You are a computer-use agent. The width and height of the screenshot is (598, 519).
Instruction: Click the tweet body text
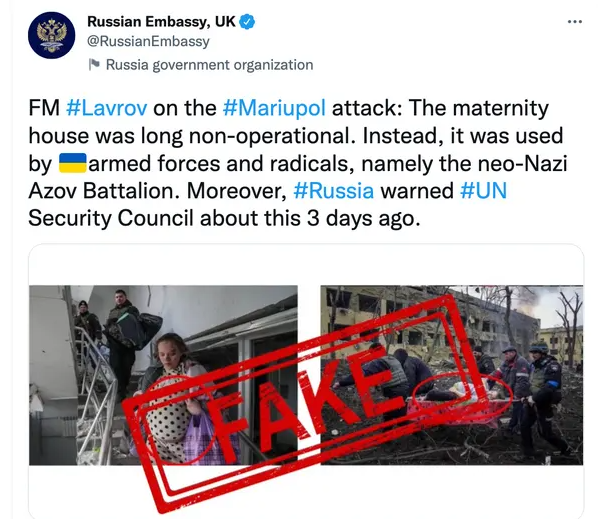[297, 163]
